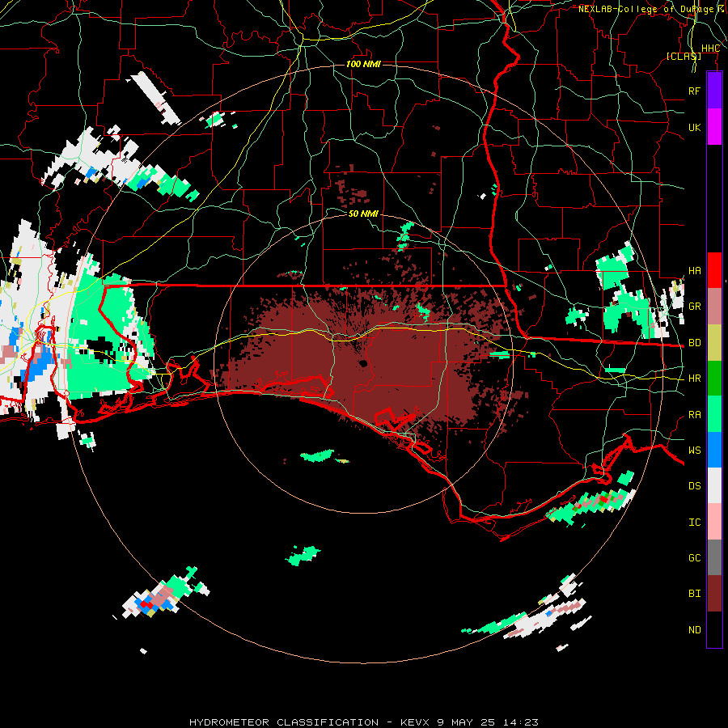The height and width of the screenshot is (728, 728).
Task: Click the RF legend label
Action: click(694, 91)
